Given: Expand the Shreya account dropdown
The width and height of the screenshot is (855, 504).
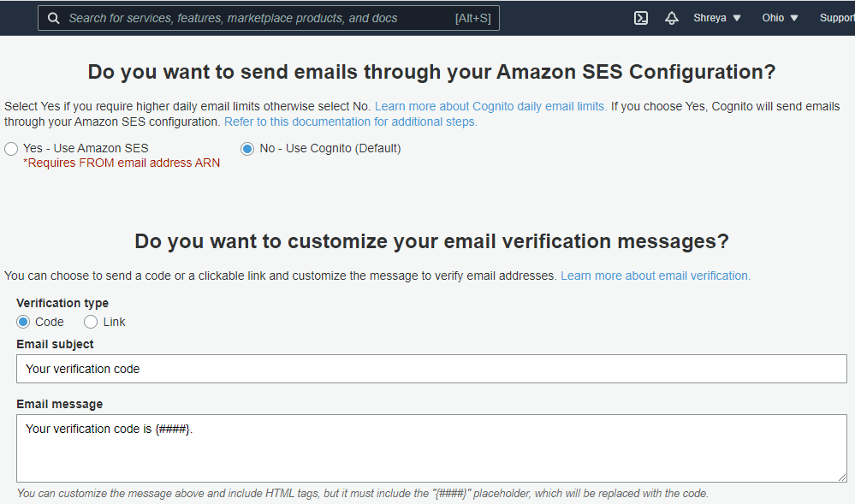Looking at the screenshot, I should 717,18.
